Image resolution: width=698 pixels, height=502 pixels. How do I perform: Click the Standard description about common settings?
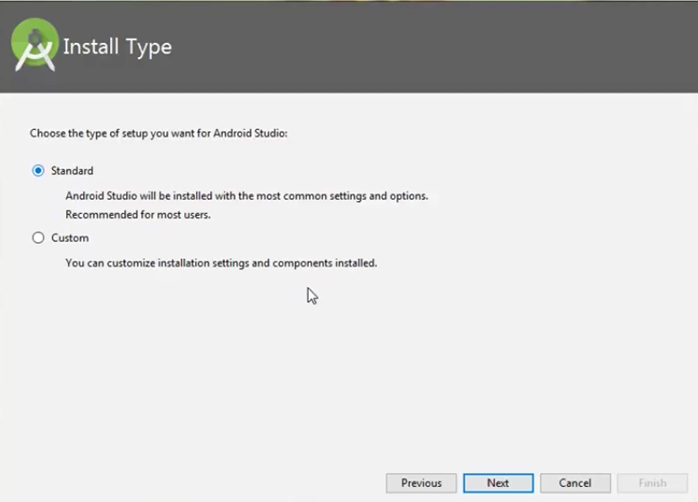[247, 196]
